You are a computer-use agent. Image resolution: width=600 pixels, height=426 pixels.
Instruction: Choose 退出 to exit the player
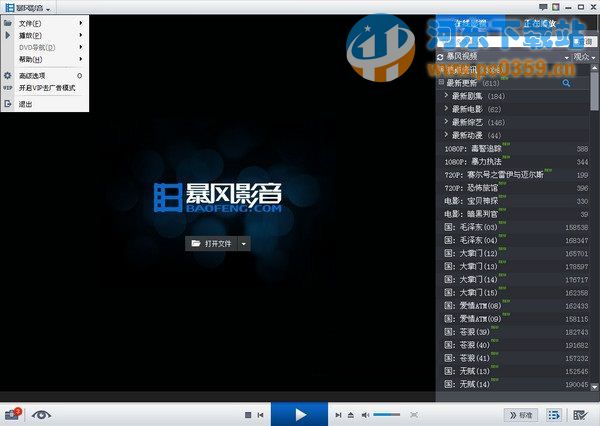(x=45, y=104)
